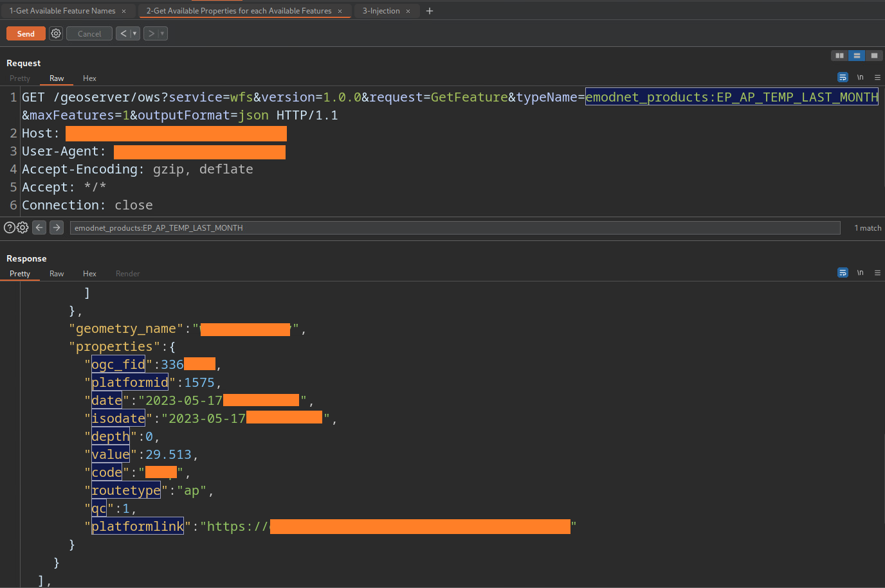The width and height of the screenshot is (885, 588).
Task: Select the tabbed combined layout icon
Action: 874,56
